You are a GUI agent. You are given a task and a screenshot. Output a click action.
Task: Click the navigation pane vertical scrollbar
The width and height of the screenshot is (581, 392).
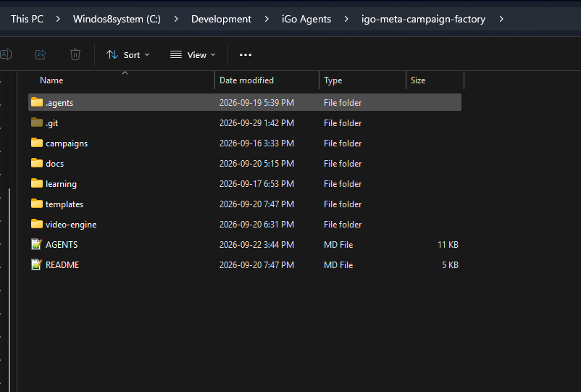9,290
